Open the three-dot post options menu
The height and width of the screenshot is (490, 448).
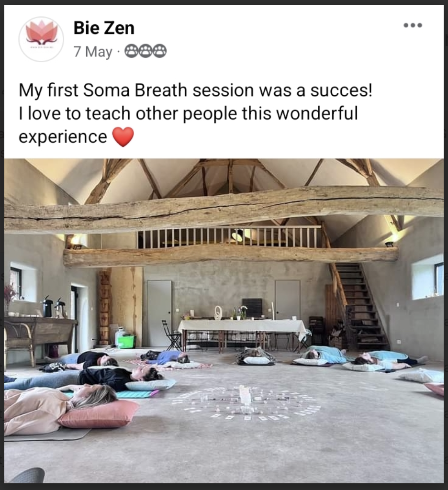click(x=413, y=25)
